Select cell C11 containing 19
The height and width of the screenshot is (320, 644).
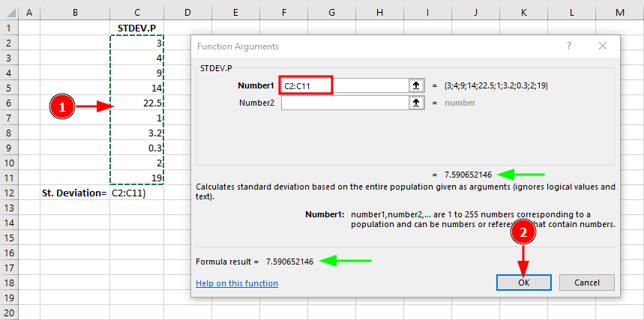pos(136,178)
